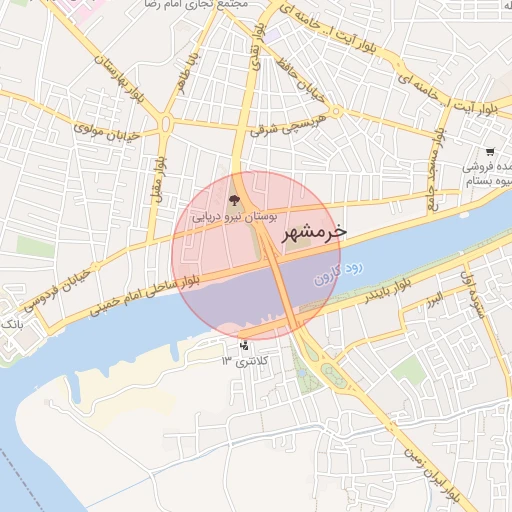Click the shopping cart icon on the map
Screen dimensions: 512x512
tap(490, 152)
